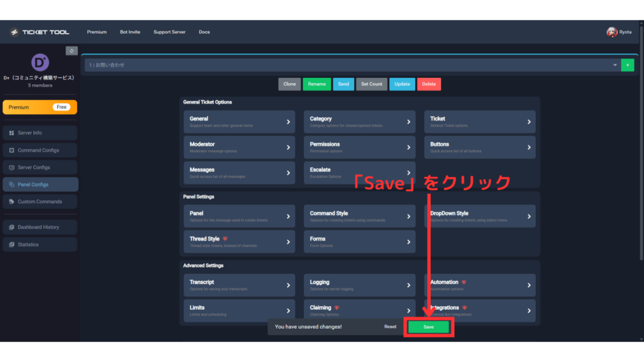Open the Command Style card
This screenshot has height=362, width=644.
[359, 216]
